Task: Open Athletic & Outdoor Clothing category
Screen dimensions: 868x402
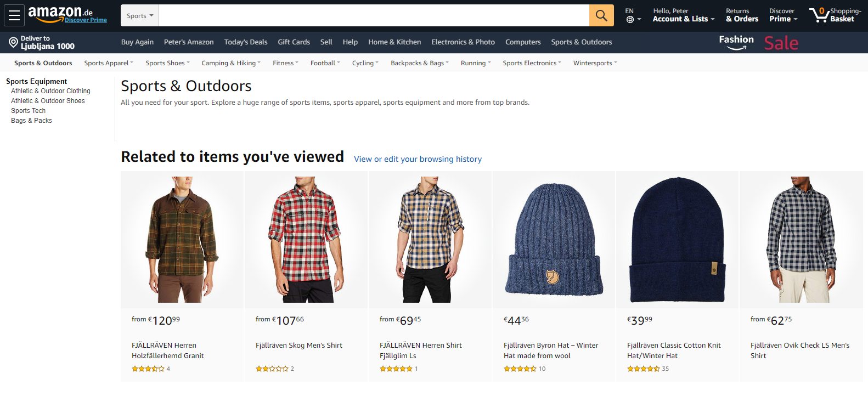Action: pyautogui.click(x=50, y=91)
